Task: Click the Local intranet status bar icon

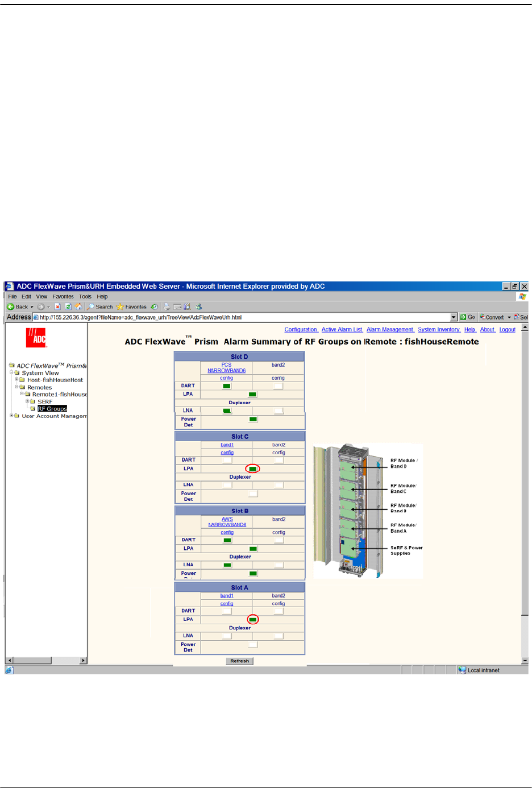Action: coord(462,670)
